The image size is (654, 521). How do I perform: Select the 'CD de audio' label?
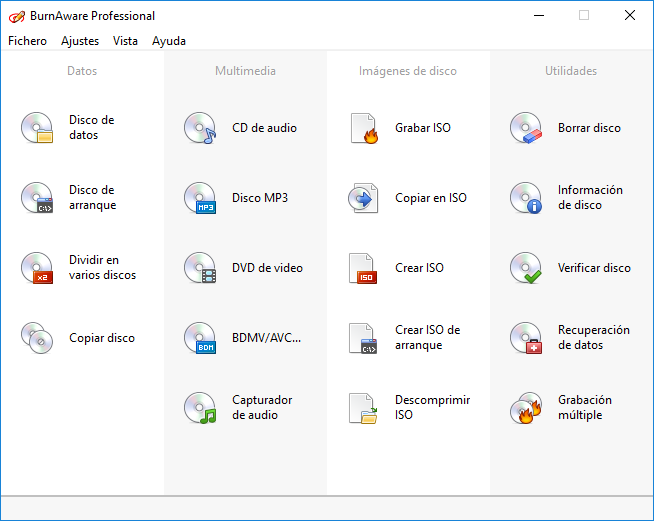[x=264, y=128]
